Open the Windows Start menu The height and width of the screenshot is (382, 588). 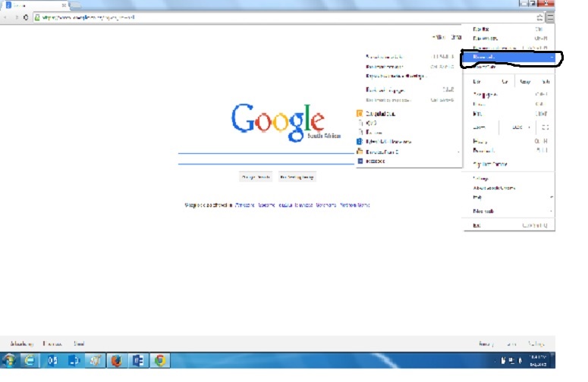9,361
